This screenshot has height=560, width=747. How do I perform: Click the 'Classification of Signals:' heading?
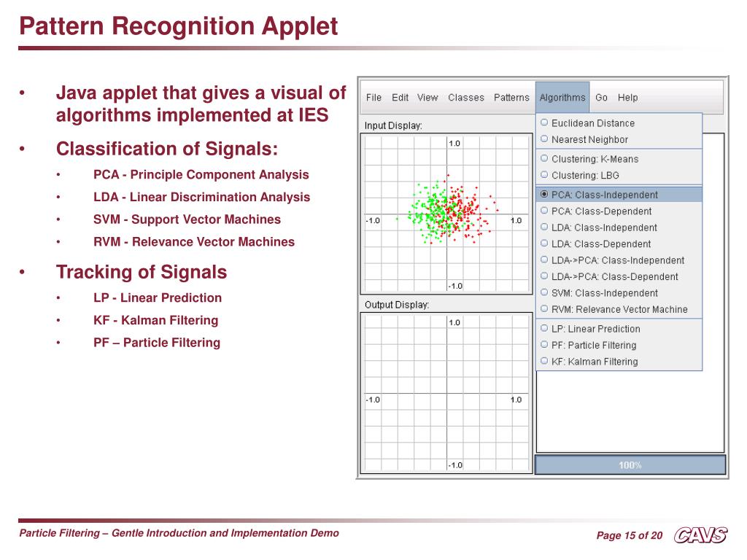click(167, 149)
